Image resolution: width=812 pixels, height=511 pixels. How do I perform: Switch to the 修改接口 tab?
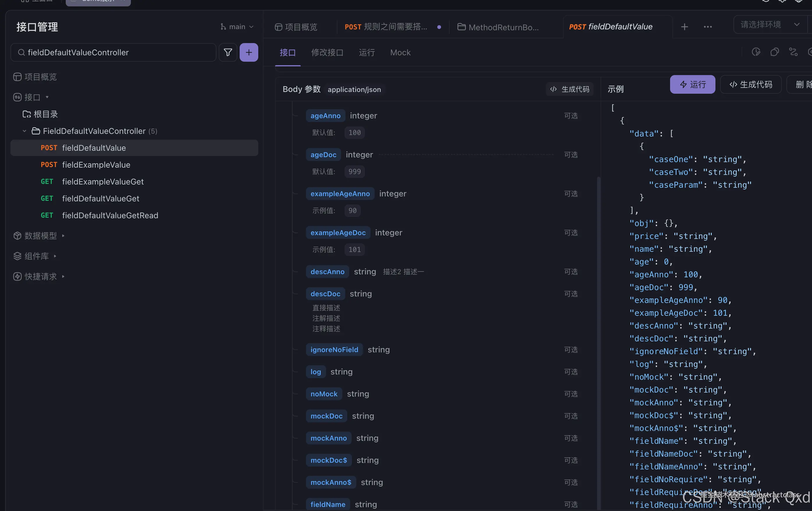coord(327,52)
